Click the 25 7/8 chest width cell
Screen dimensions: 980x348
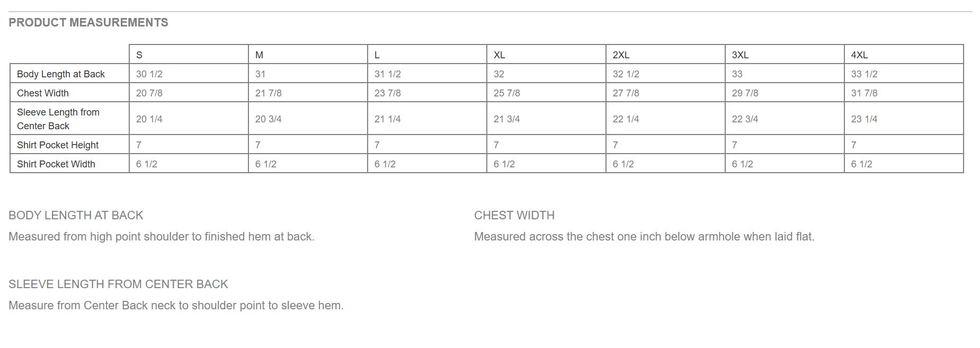[546, 93]
